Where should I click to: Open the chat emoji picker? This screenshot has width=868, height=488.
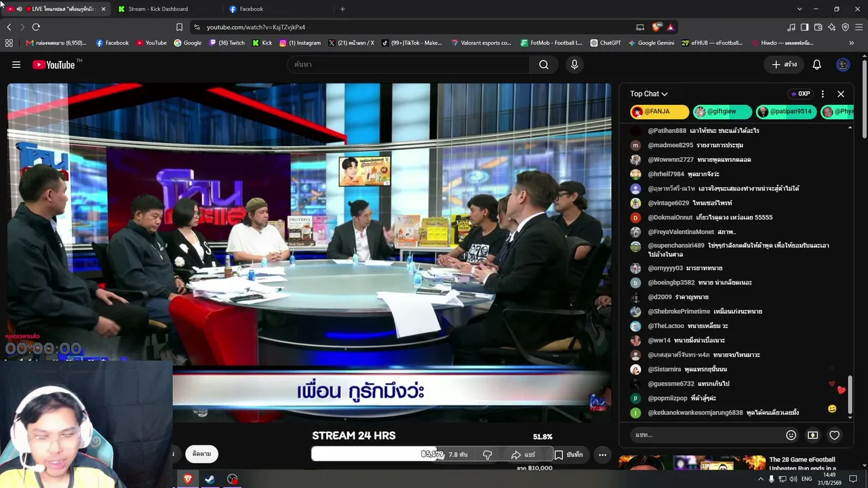coord(791,435)
